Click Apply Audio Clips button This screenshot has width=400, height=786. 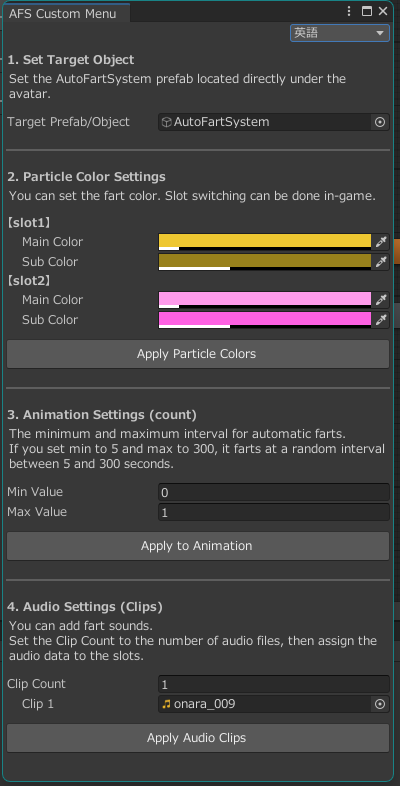click(x=197, y=738)
